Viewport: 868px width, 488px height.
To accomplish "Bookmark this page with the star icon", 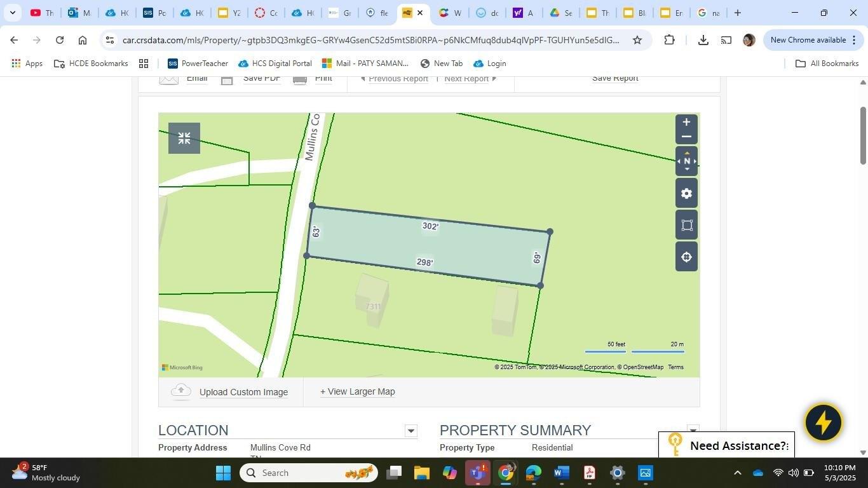I will click(x=637, y=40).
